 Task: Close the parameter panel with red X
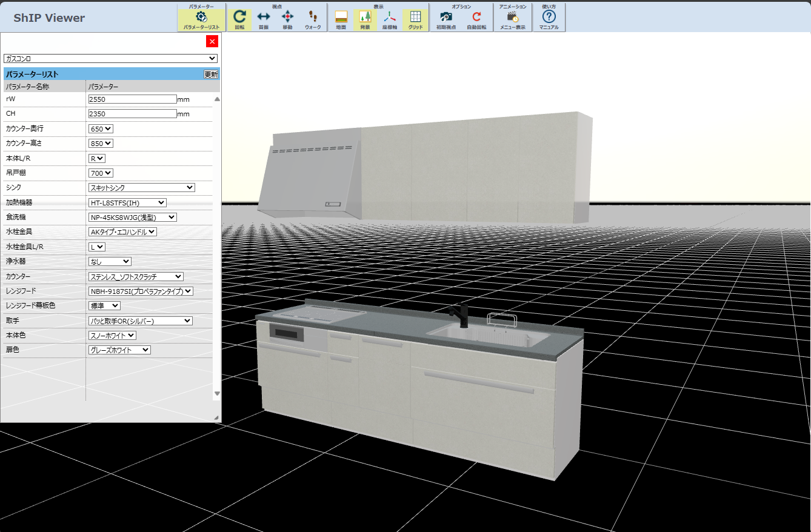point(212,41)
